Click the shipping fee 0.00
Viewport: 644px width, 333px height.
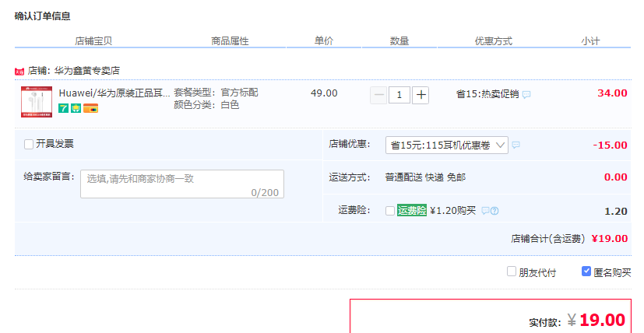pyautogui.click(x=616, y=177)
